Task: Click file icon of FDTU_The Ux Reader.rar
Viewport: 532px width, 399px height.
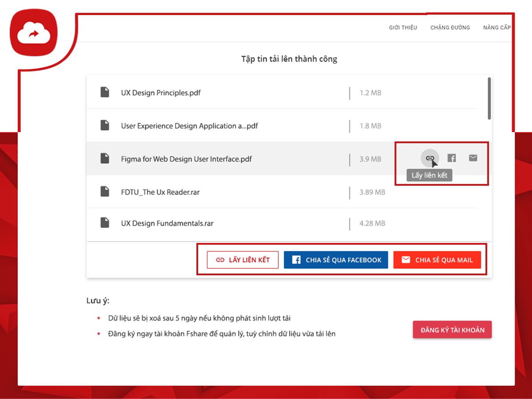Action: tap(105, 192)
